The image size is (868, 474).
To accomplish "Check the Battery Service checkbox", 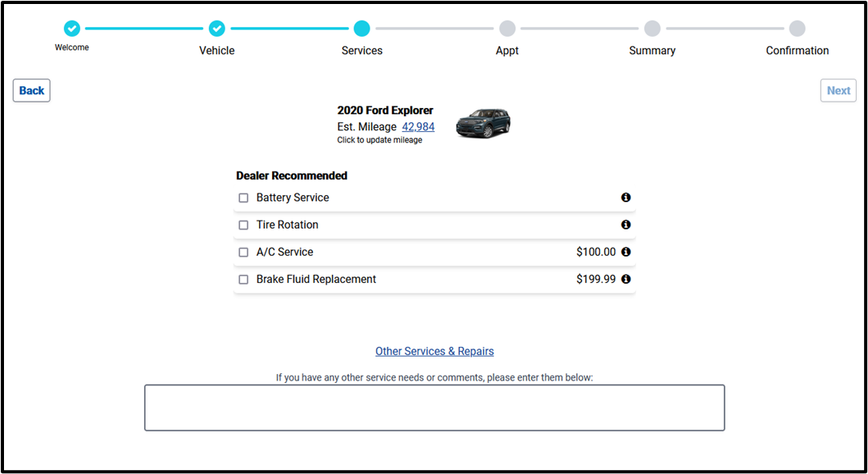I will [x=244, y=198].
